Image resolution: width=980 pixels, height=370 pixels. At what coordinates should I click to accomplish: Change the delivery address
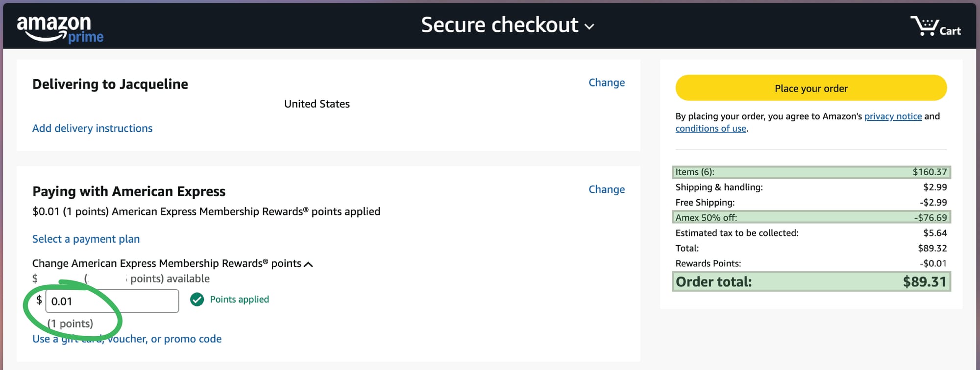click(606, 83)
